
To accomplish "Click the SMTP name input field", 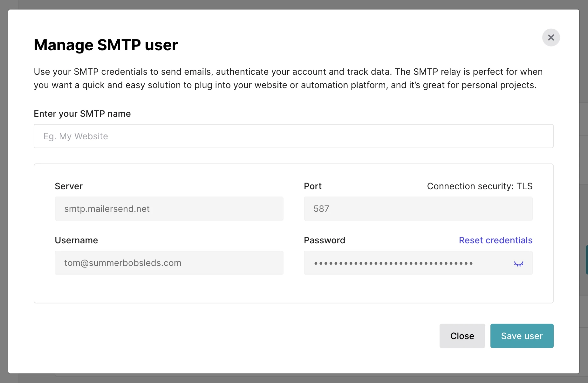I will [293, 136].
